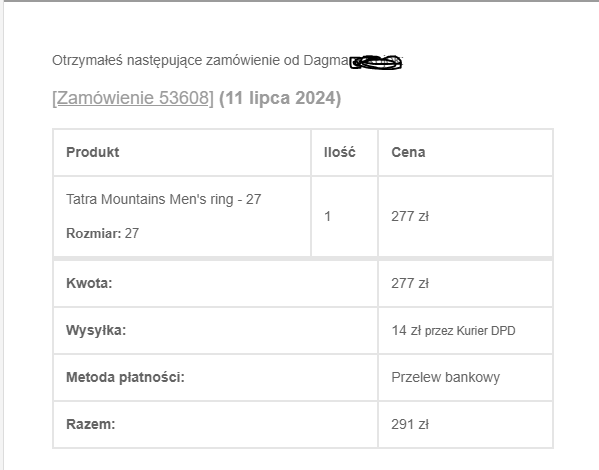Screen dimensions: 599x470
Task: Click the Cena column header
Action: point(408,152)
